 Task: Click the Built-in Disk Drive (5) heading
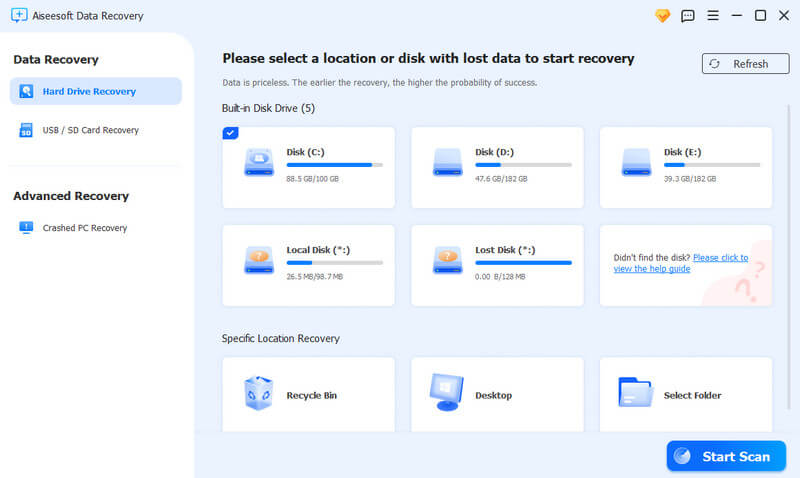pos(268,108)
